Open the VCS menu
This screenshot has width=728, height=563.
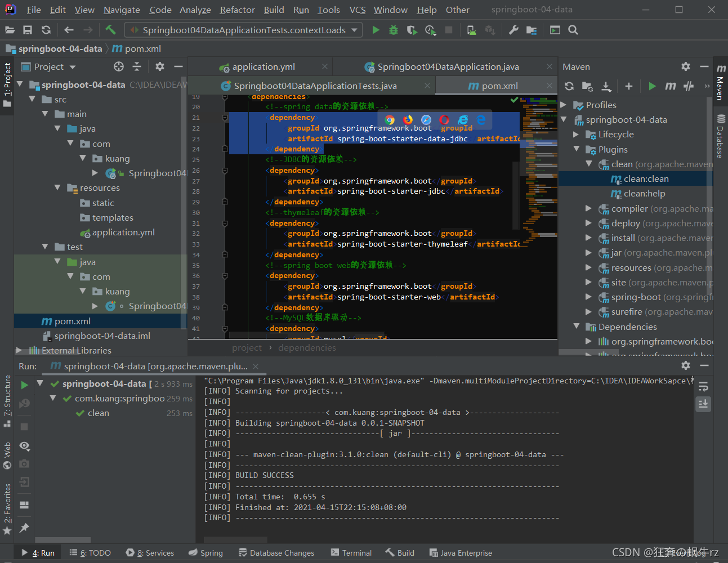[357, 10]
